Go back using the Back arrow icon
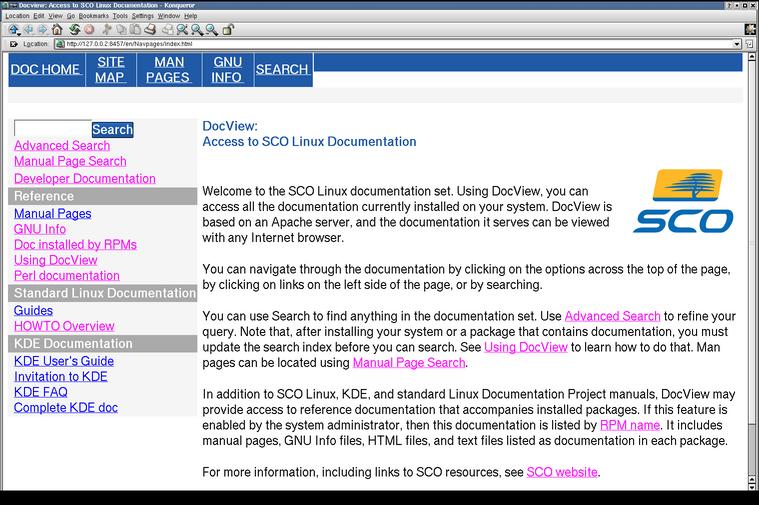 (x=28, y=30)
